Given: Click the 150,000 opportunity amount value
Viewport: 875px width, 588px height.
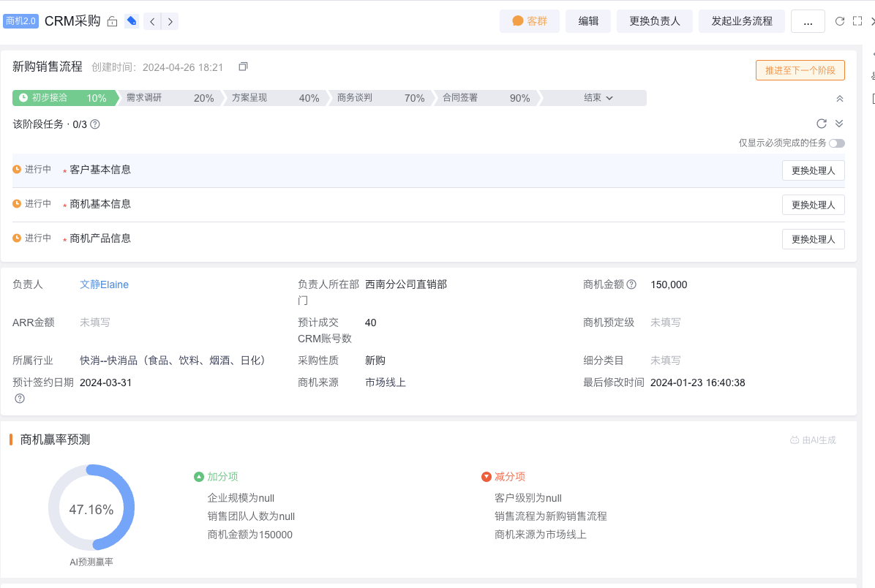Looking at the screenshot, I should (669, 284).
